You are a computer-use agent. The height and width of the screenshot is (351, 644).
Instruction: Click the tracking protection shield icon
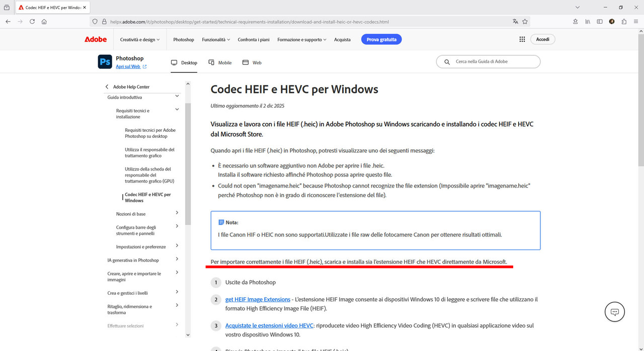click(x=95, y=22)
